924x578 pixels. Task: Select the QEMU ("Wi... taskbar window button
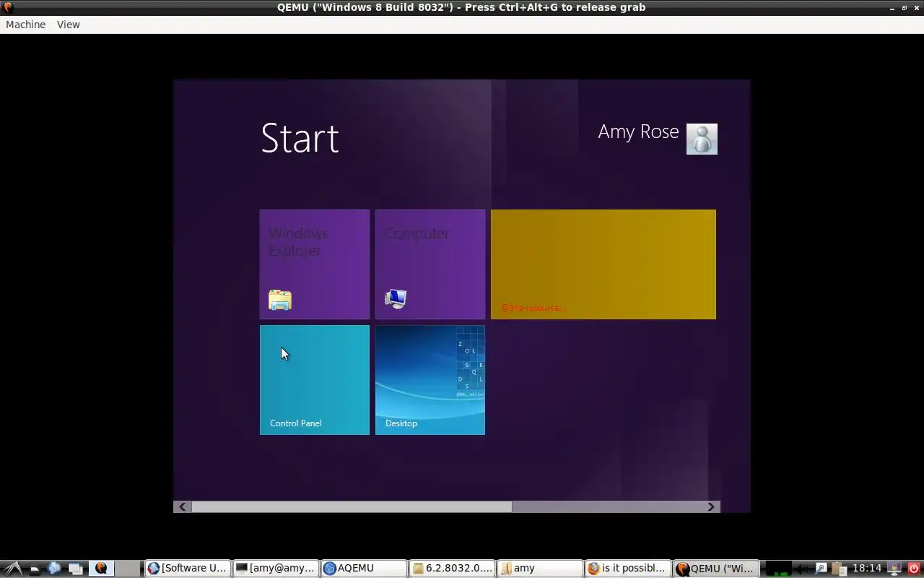click(716, 569)
